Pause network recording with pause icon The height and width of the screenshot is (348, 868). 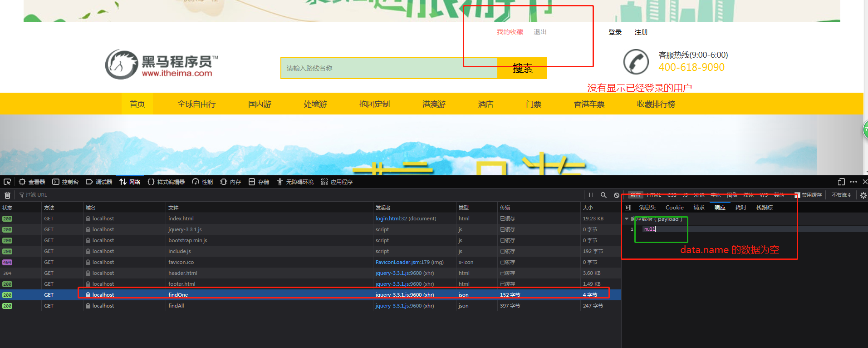[x=591, y=195]
